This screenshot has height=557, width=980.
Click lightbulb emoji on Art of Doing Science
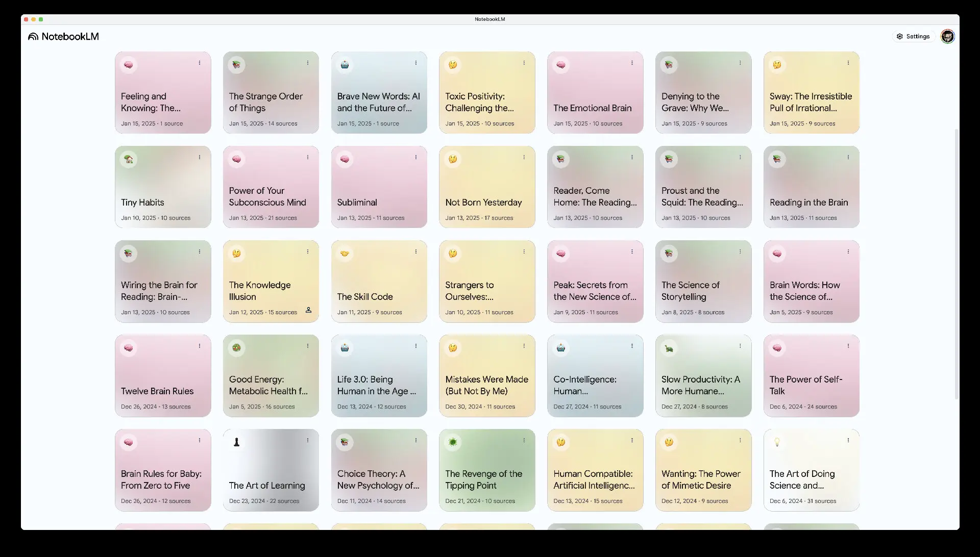pos(777,442)
